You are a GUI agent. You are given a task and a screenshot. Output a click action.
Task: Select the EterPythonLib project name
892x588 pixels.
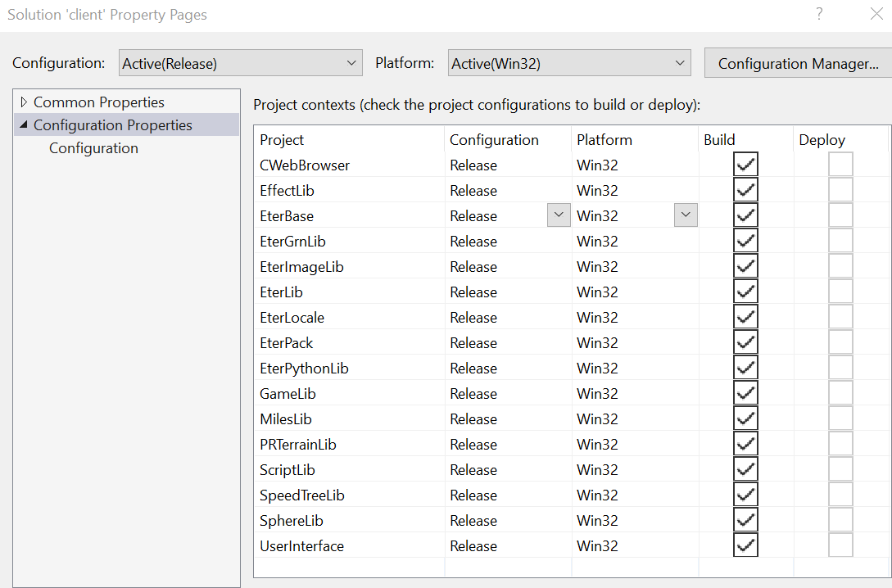point(304,369)
